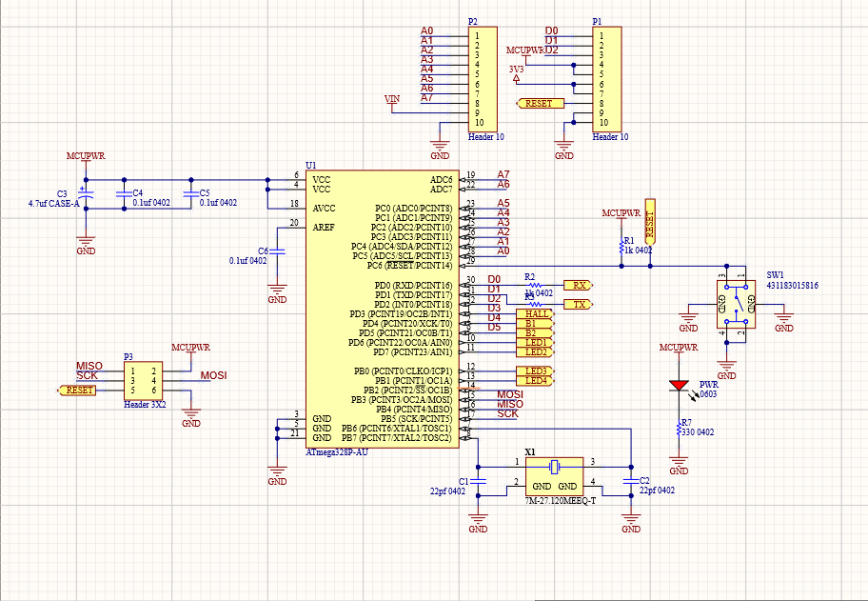
Task: Click the red PWR LED symbol
Action: (x=677, y=384)
